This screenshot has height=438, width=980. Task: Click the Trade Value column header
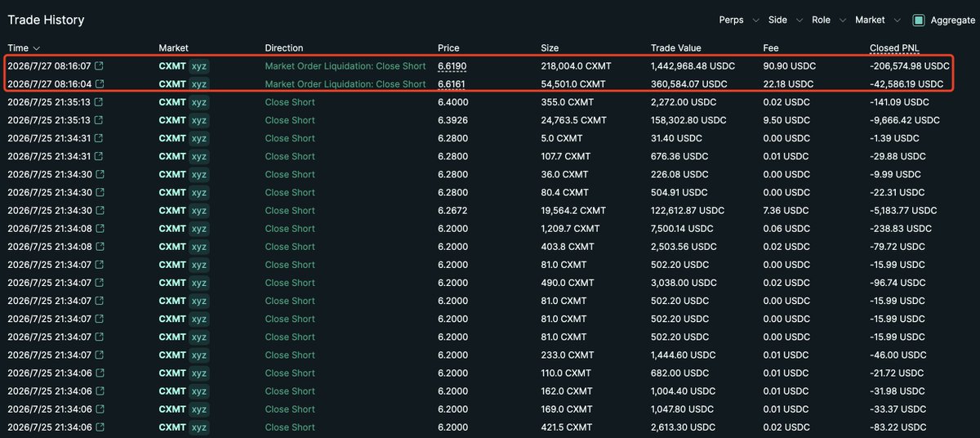point(676,48)
